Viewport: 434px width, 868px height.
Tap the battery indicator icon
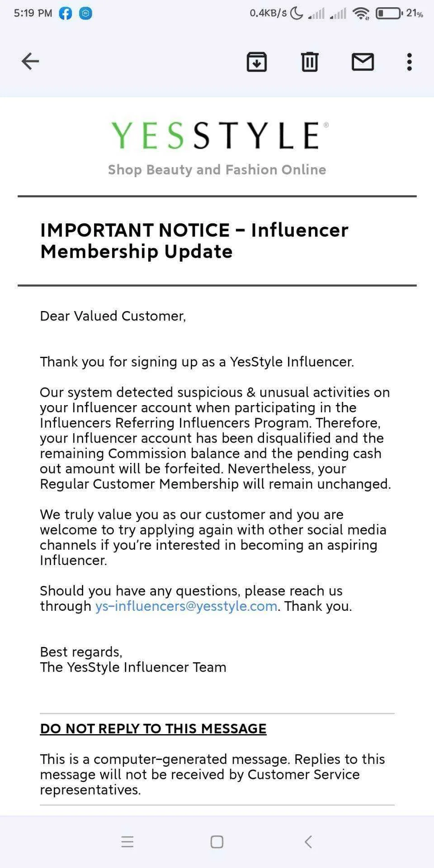click(x=389, y=13)
